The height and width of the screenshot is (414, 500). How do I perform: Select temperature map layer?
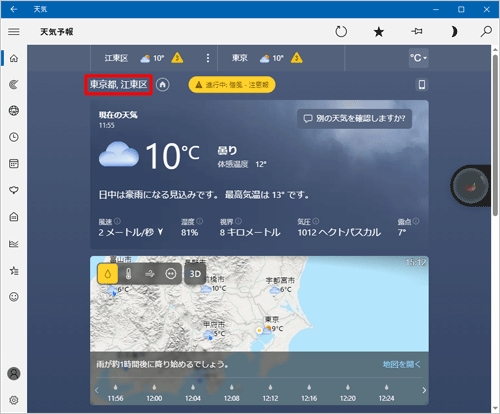click(x=128, y=274)
